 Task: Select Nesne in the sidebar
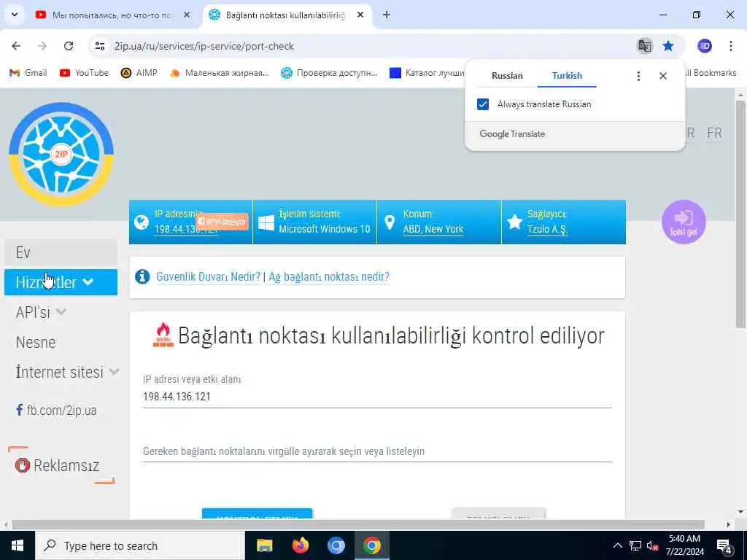36,343
